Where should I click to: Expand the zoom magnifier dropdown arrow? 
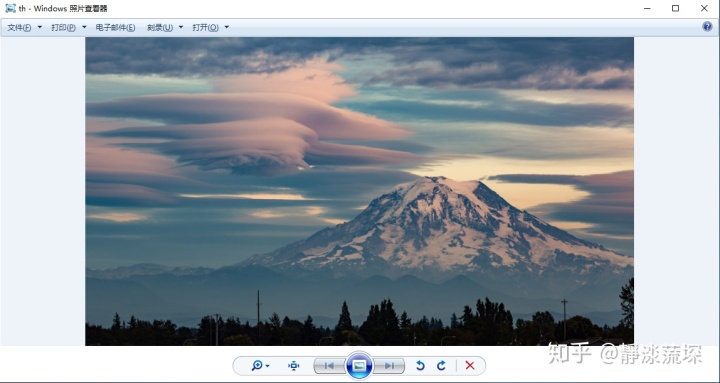point(268,366)
